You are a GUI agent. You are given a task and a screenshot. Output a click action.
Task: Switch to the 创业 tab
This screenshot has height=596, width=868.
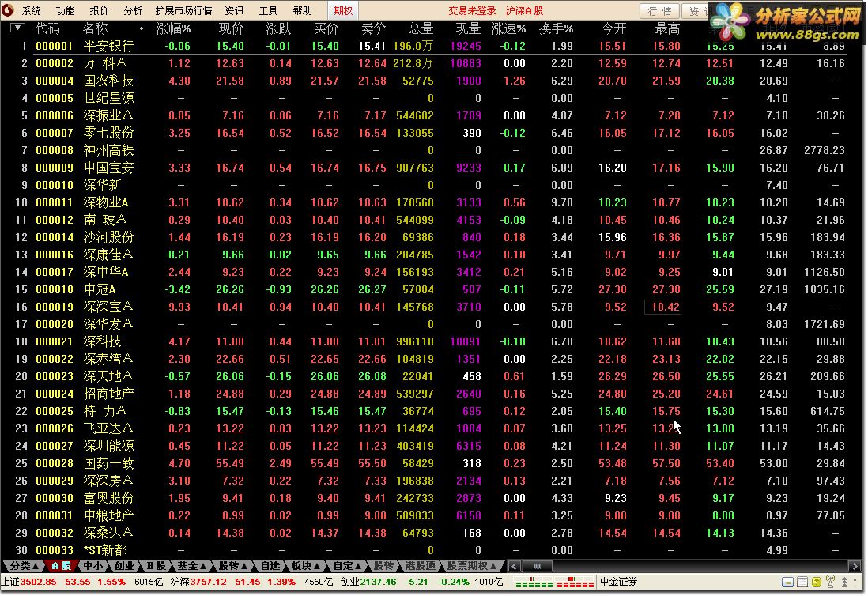tap(125, 566)
